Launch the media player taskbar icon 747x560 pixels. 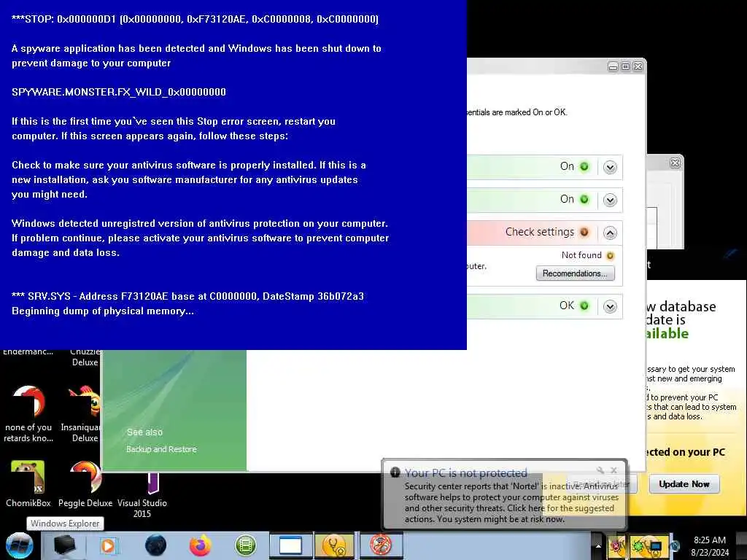coord(108,545)
